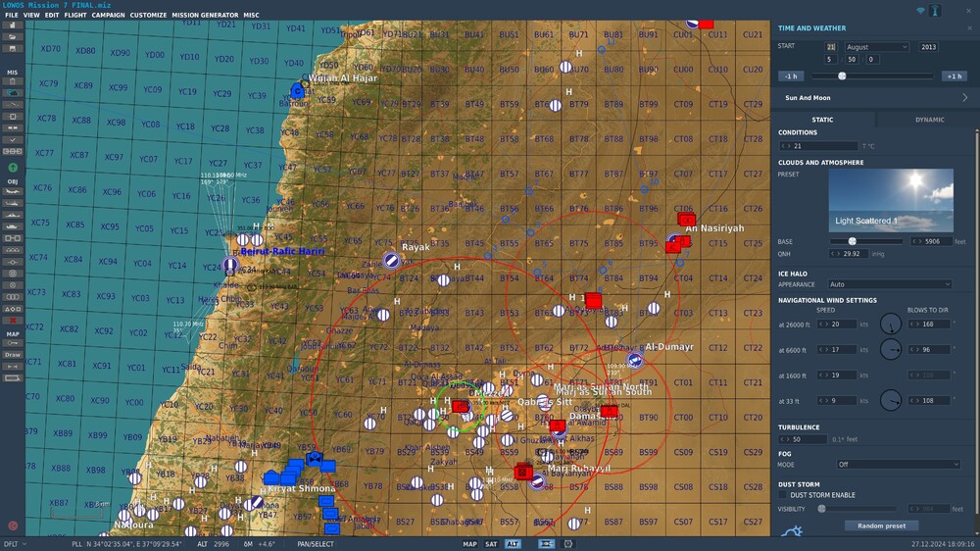
Task: Click the start day field showing 21
Action: coord(831,47)
